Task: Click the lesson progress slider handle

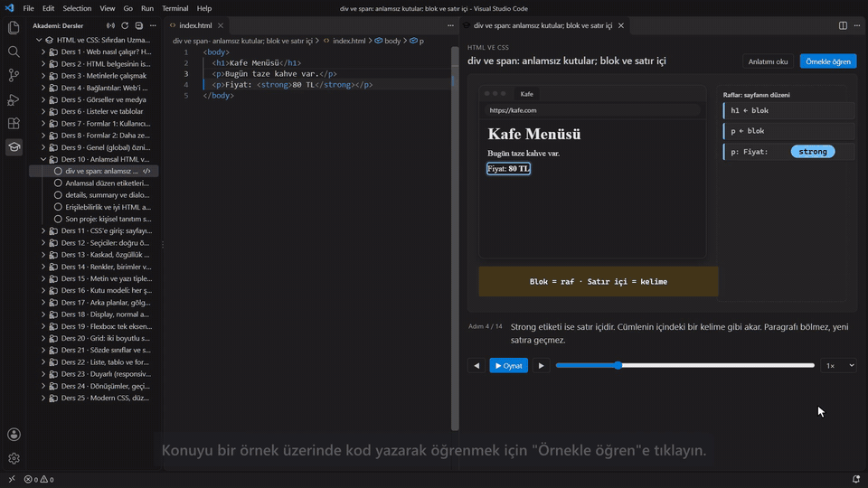Action: pyautogui.click(x=618, y=365)
